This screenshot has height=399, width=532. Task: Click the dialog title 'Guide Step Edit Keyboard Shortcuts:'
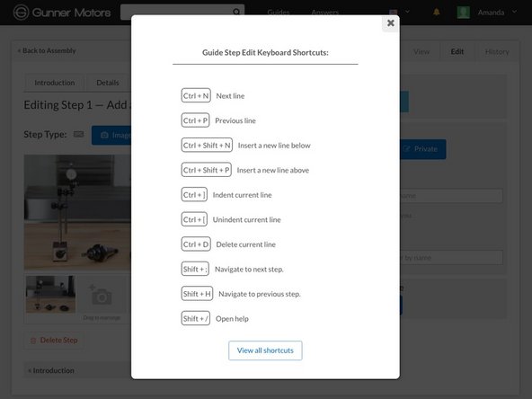click(x=265, y=53)
